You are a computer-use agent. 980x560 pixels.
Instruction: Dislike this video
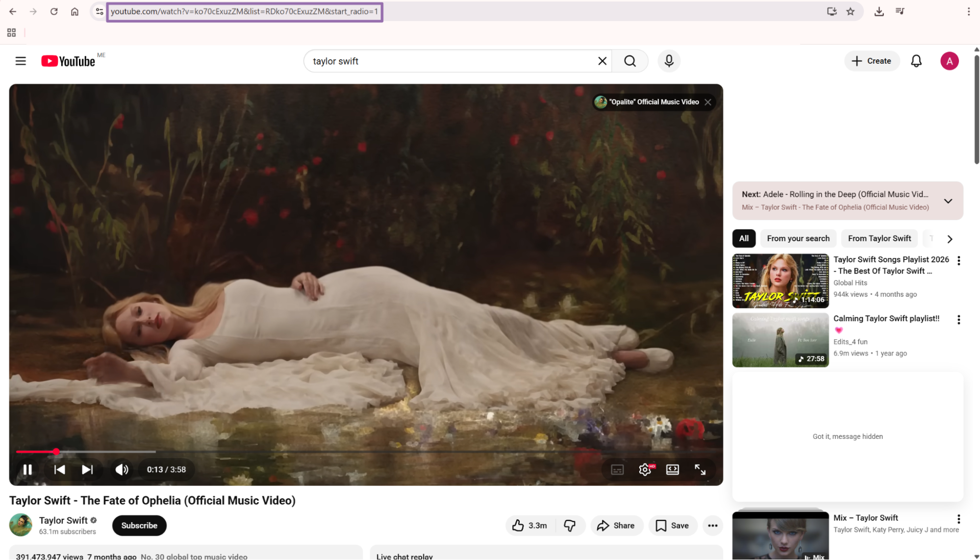570,525
